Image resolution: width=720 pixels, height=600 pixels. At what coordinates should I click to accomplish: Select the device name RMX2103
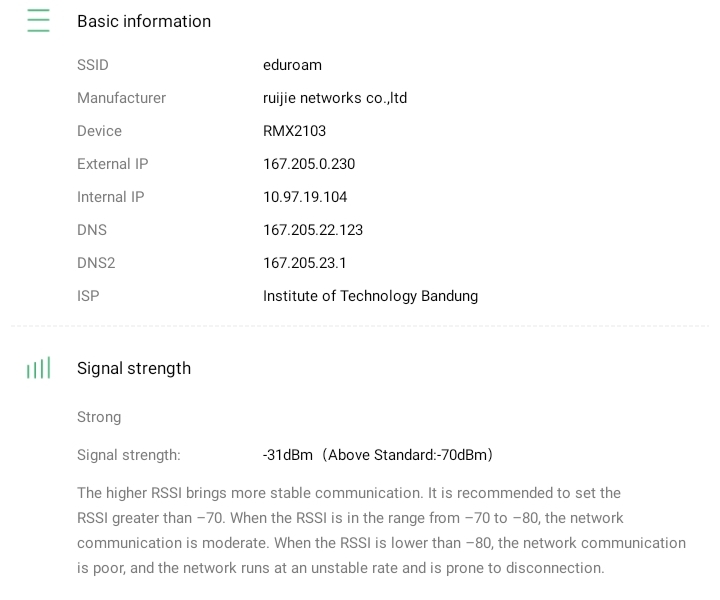pyautogui.click(x=294, y=131)
